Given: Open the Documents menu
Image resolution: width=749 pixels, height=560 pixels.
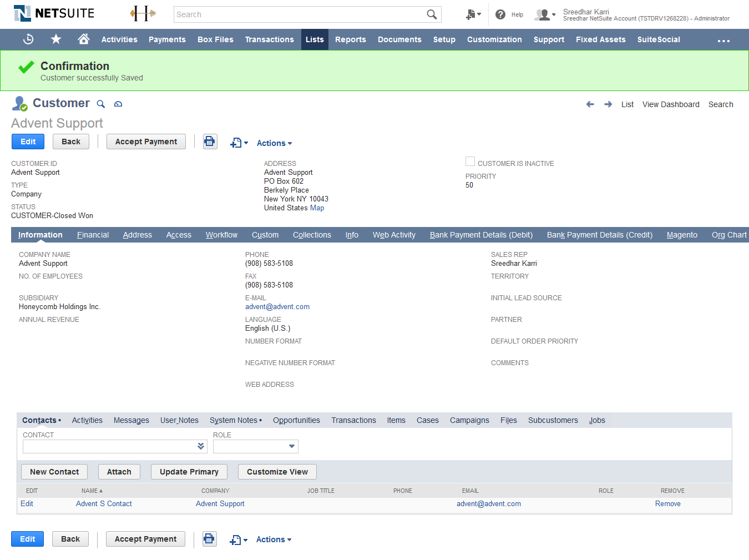Looking at the screenshot, I should [x=399, y=39].
